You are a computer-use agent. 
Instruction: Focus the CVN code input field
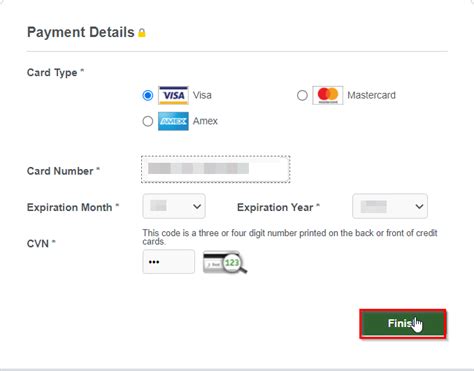169,262
